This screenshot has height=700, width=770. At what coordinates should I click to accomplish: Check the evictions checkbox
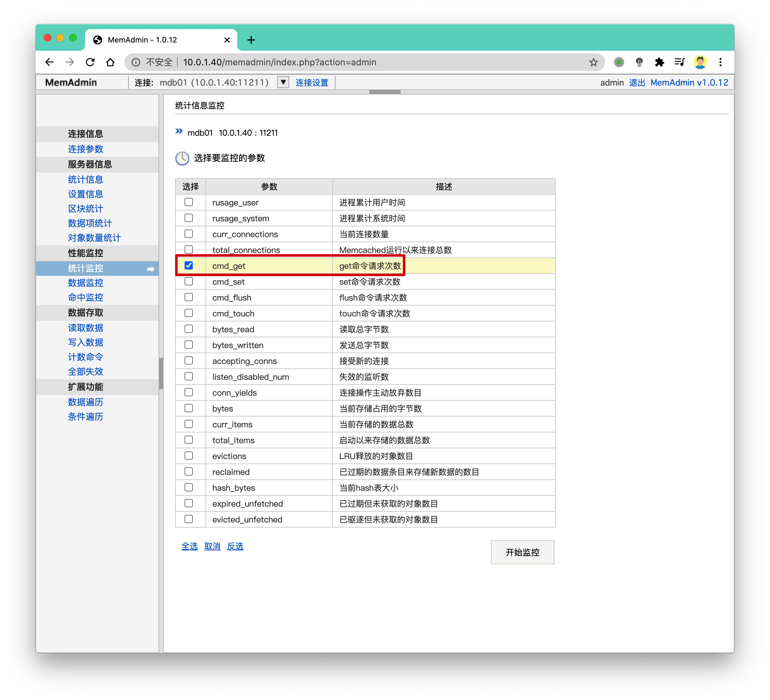(189, 456)
